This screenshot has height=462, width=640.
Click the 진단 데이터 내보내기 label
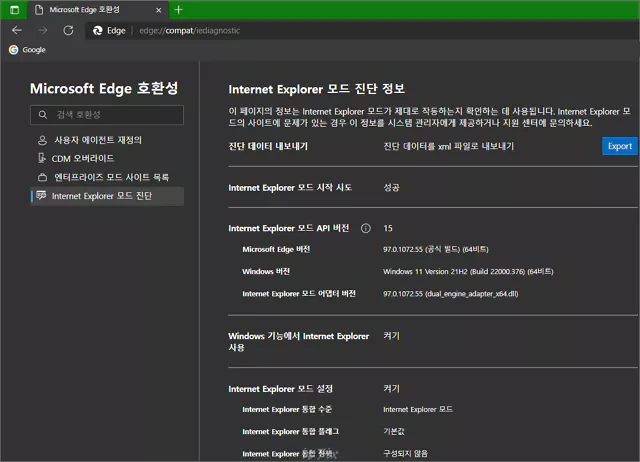click(x=268, y=146)
